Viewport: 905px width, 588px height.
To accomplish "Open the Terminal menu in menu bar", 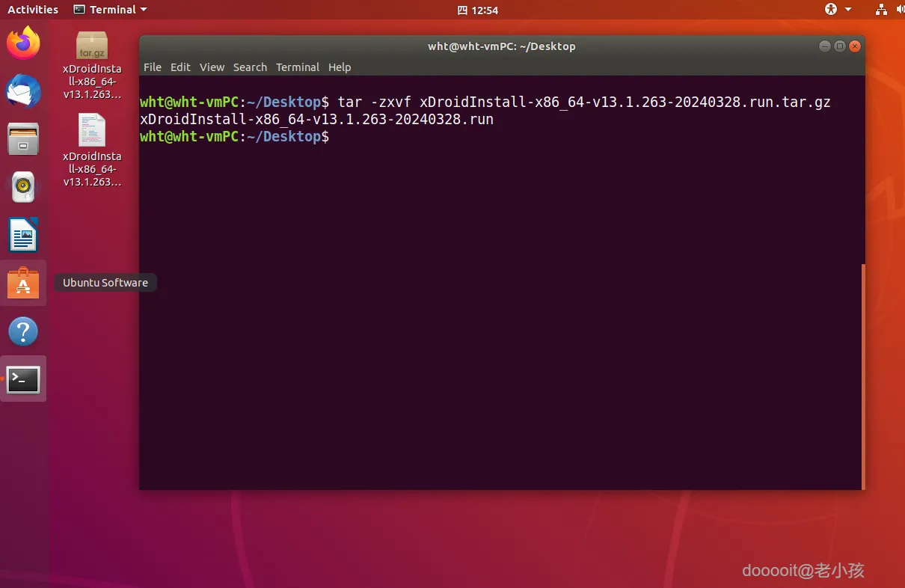I will pos(298,67).
